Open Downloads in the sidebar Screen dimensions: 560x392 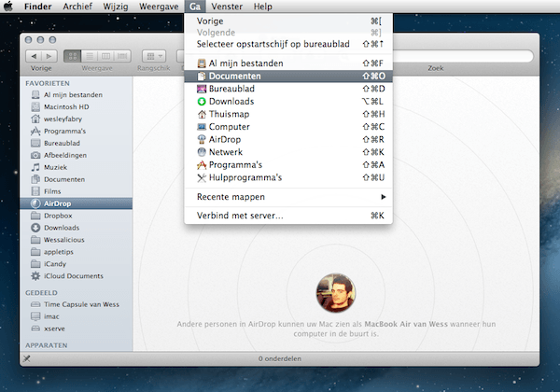[77, 228]
